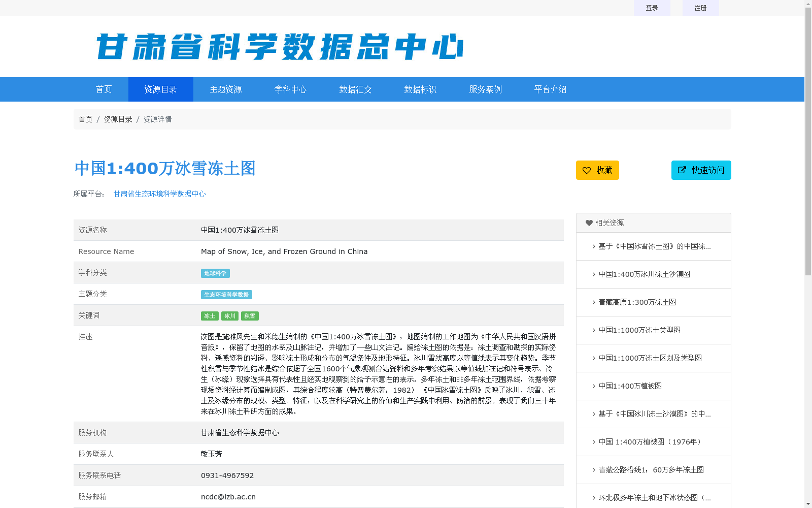812x508 pixels.
Task: Click the 冰川 keyword tag
Action: click(230, 316)
